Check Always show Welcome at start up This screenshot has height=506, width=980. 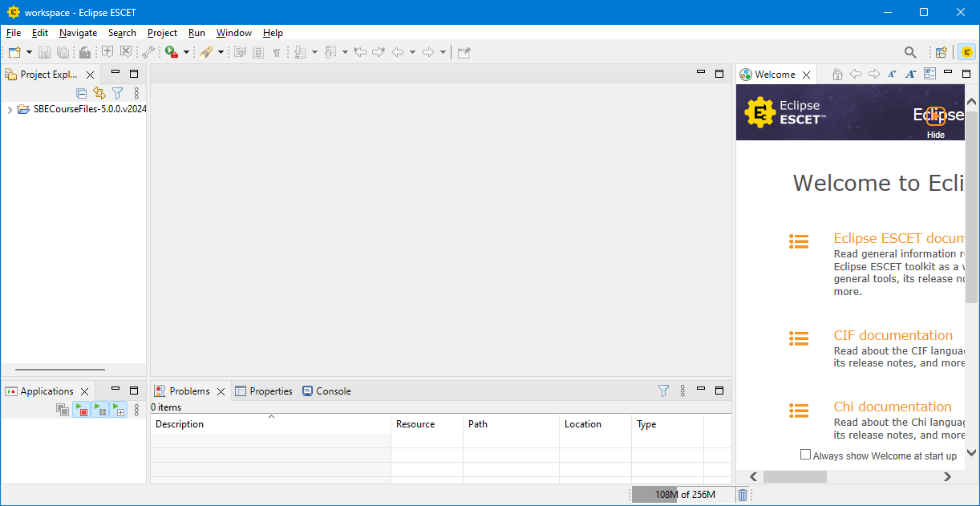(806, 455)
